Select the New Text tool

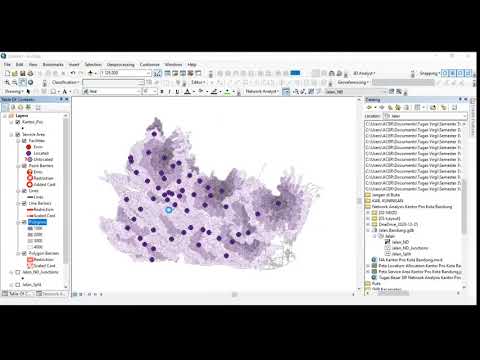pyautogui.click(x=65, y=91)
